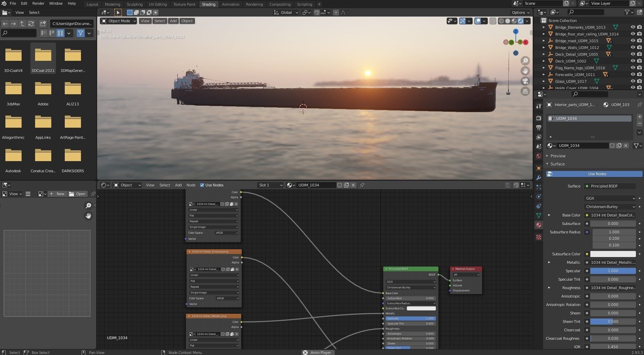Image resolution: width=644 pixels, height=355 pixels.
Task: Click the viewport zoom magnifier icon
Action: click(525, 61)
